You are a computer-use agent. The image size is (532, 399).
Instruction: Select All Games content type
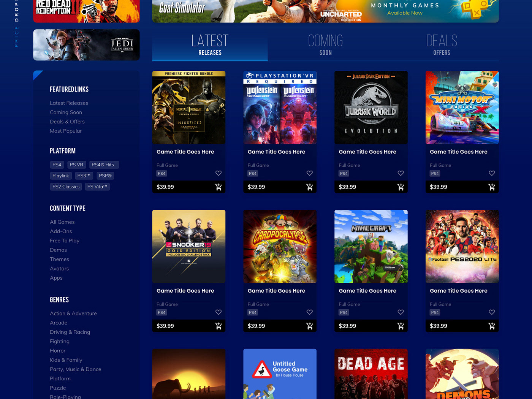[62, 222]
